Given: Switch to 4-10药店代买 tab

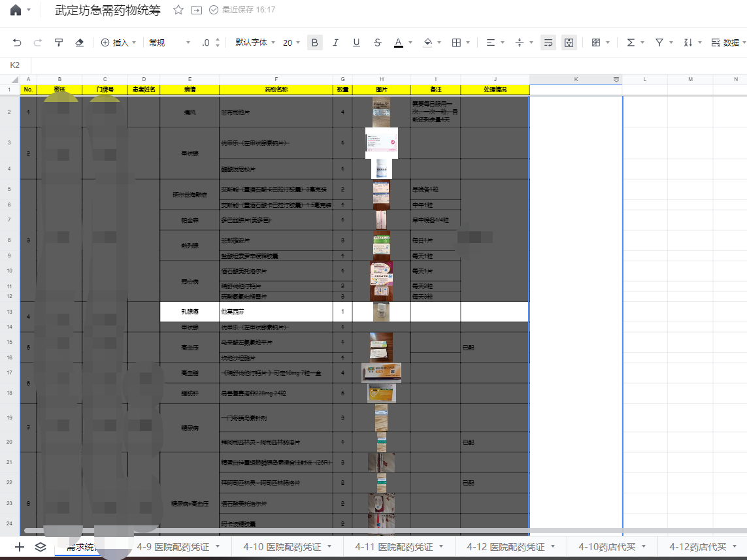Looking at the screenshot, I should pyautogui.click(x=607, y=547).
